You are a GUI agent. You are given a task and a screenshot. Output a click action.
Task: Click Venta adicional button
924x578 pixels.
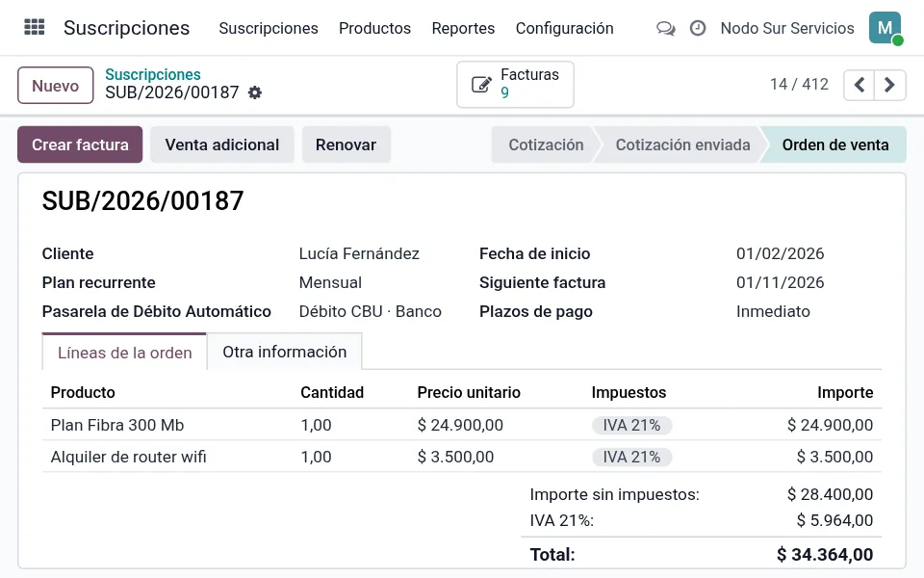[x=222, y=144]
